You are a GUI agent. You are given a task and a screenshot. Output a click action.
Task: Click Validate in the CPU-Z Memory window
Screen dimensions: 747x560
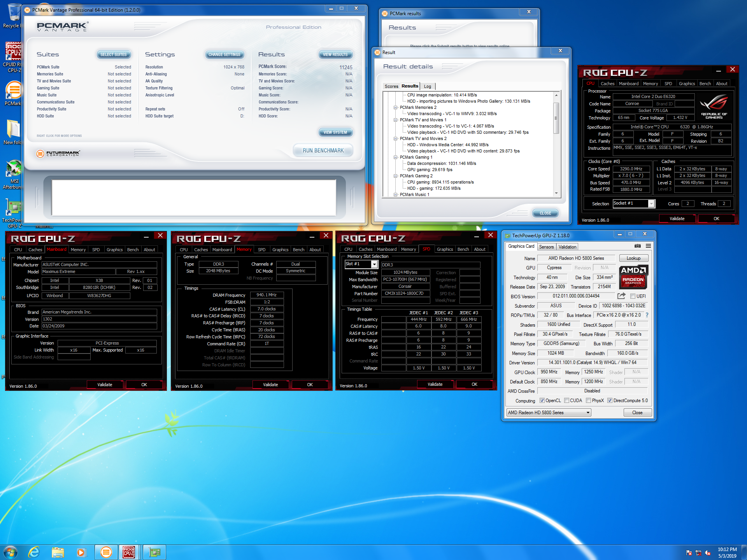270,385
